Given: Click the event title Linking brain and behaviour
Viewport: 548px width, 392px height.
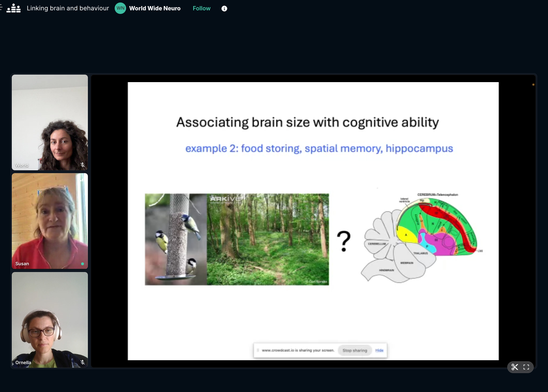Looking at the screenshot, I should click(68, 8).
